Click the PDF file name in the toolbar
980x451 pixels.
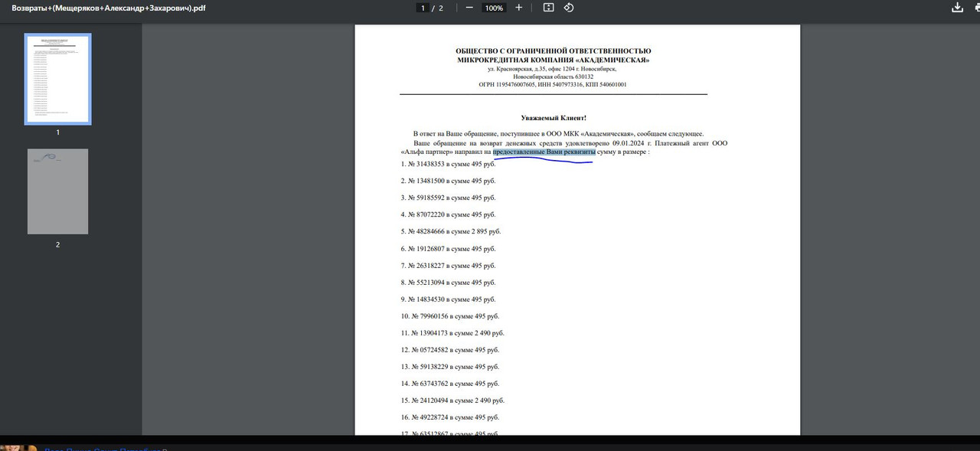coord(109,8)
